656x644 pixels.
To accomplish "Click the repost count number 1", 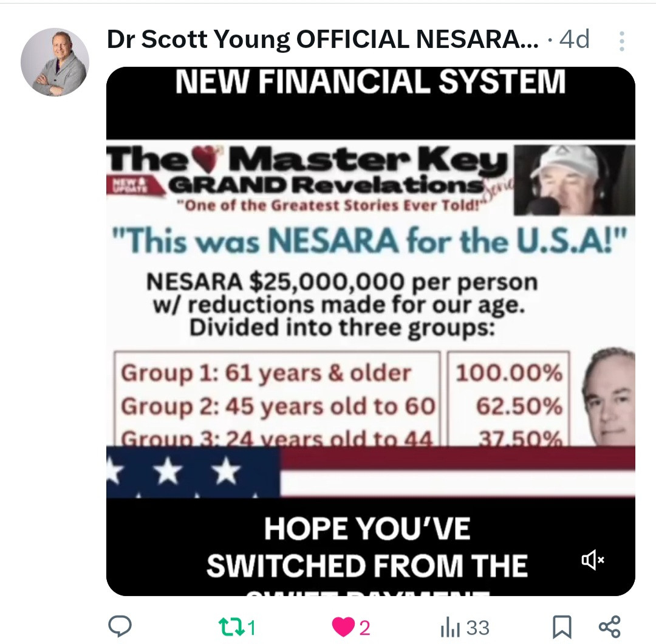I will [250, 628].
